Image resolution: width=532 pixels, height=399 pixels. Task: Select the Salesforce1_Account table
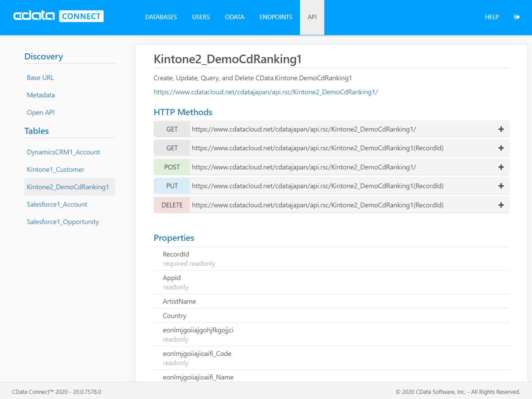point(57,204)
